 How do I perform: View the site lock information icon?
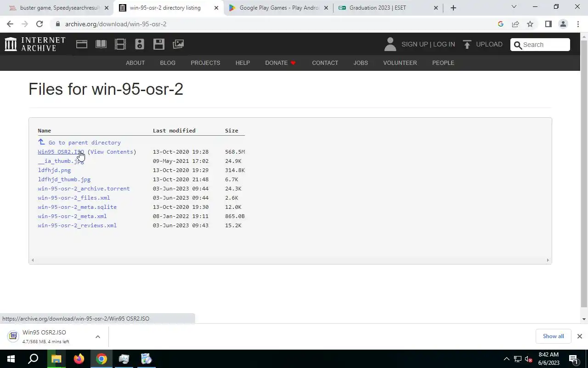(57, 24)
